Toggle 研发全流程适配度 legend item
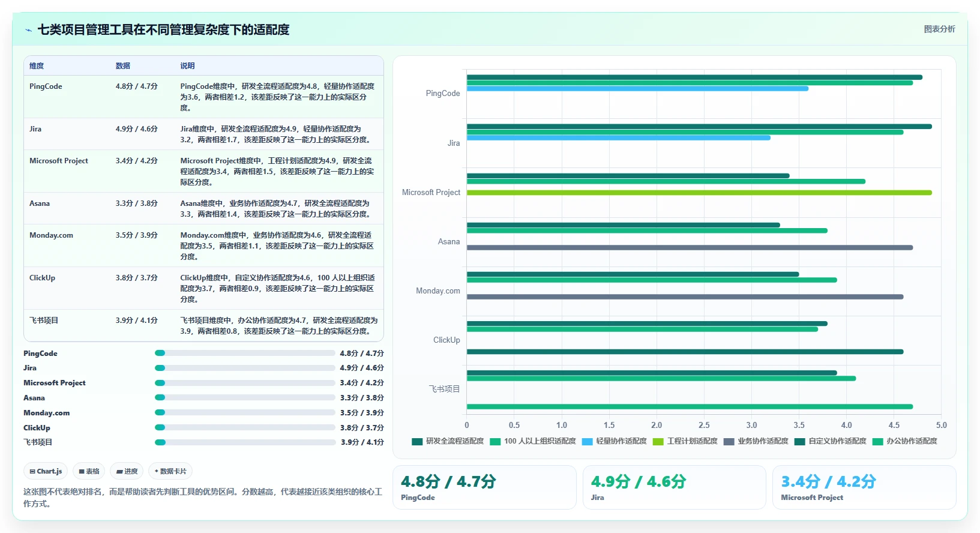 [448, 441]
